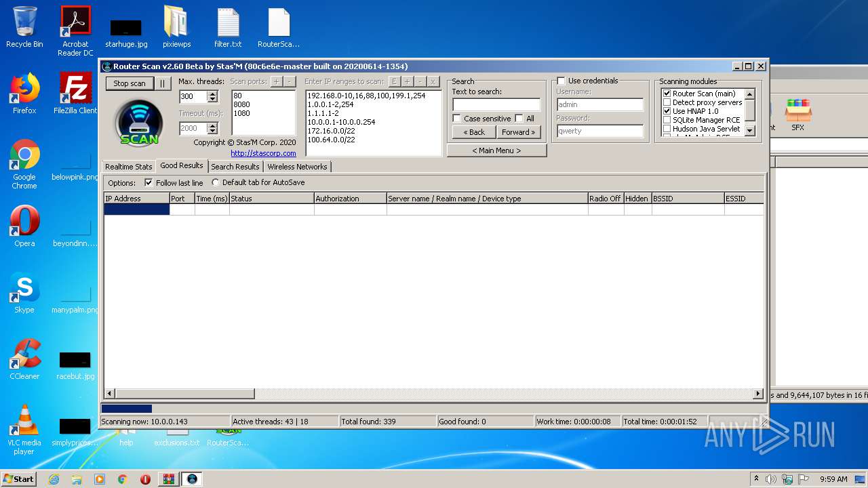This screenshot has height=488, width=868.
Task: Click the results scroll right arrow
Action: (x=758, y=394)
